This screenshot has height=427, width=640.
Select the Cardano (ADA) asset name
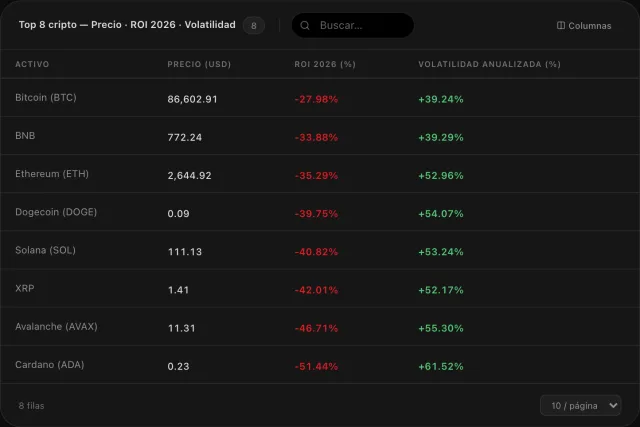(49, 365)
